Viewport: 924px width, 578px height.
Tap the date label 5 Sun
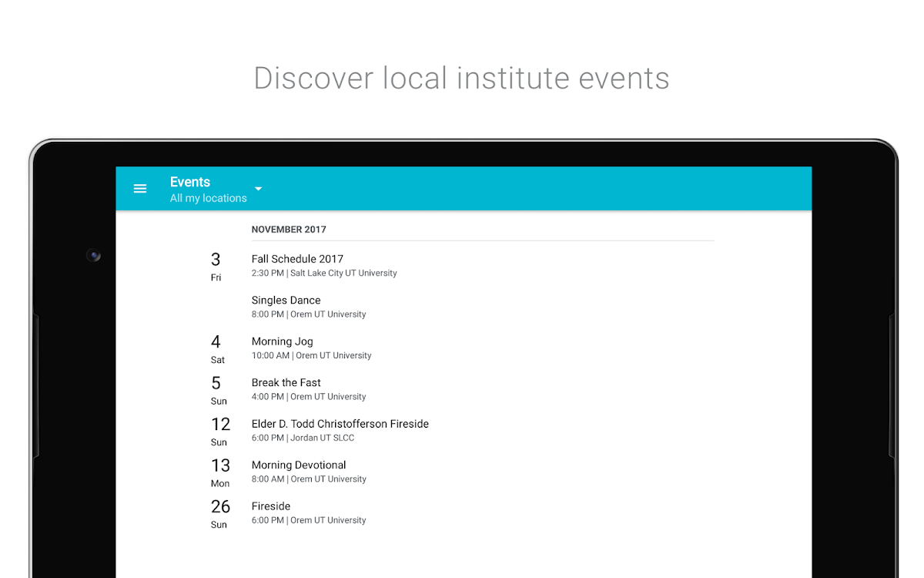(x=217, y=390)
